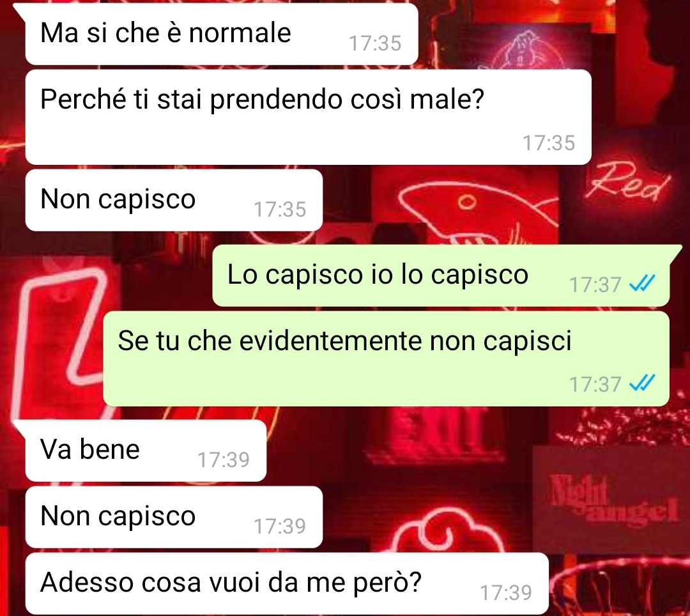Viewport: 690px width, 616px height.
Task: Tap 'Se tu che evidentemente non capisci' bubble
Action: click(387, 358)
